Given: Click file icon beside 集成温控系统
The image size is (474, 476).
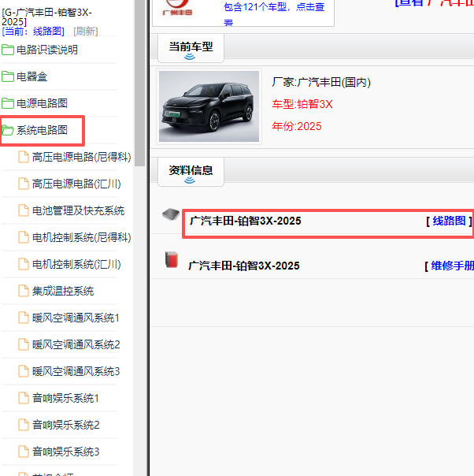Looking at the screenshot, I should 24,291.
